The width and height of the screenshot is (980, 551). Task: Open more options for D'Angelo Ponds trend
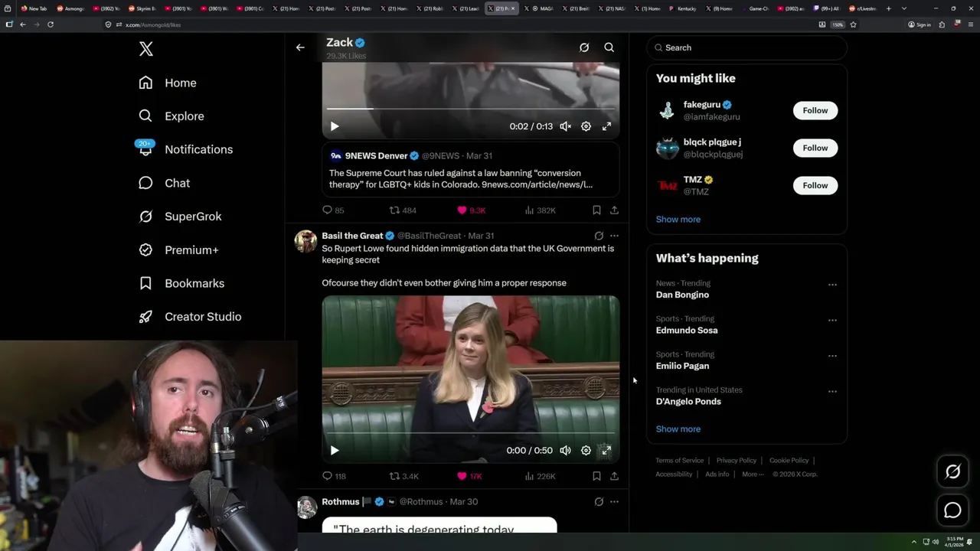click(832, 392)
